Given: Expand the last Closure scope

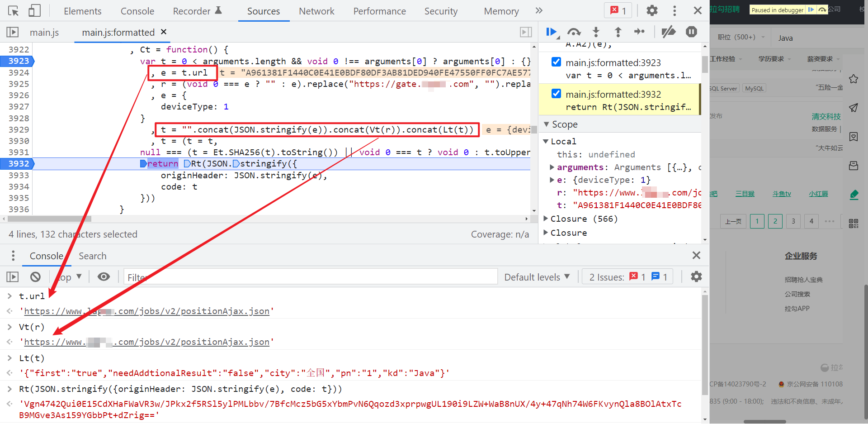Looking at the screenshot, I should click(x=546, y=233).
